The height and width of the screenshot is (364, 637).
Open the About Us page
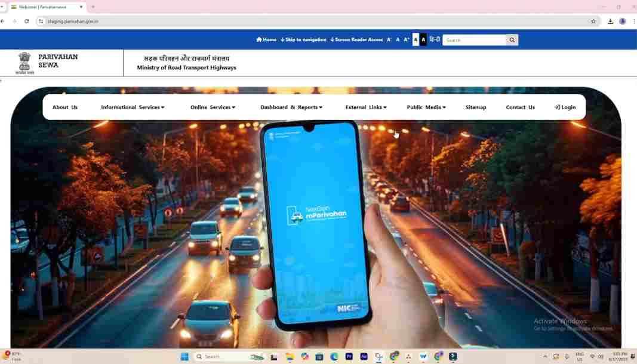[65, 107]
